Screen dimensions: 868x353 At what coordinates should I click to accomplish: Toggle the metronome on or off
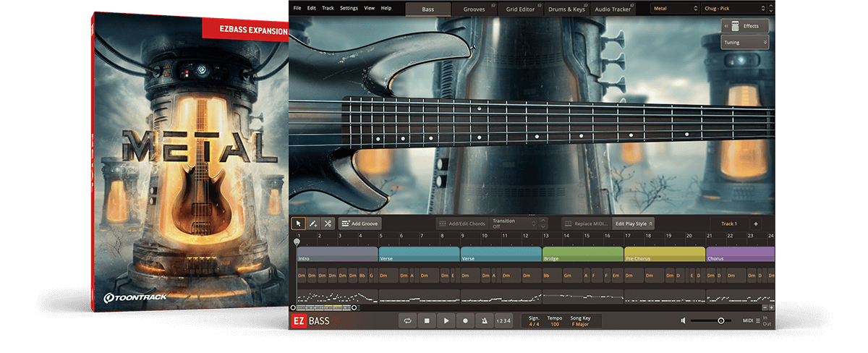484,320
